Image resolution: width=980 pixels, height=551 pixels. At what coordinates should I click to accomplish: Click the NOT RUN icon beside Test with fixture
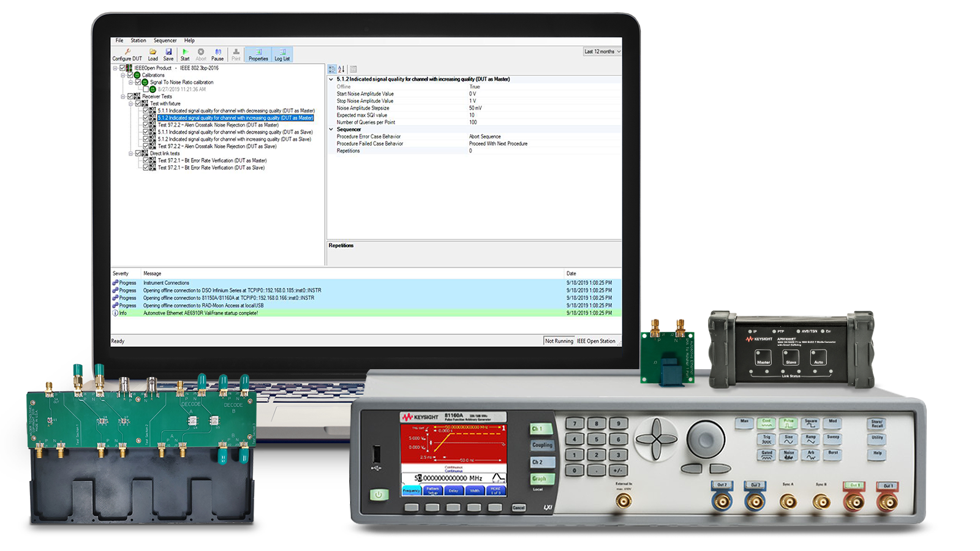pos(145,103)
